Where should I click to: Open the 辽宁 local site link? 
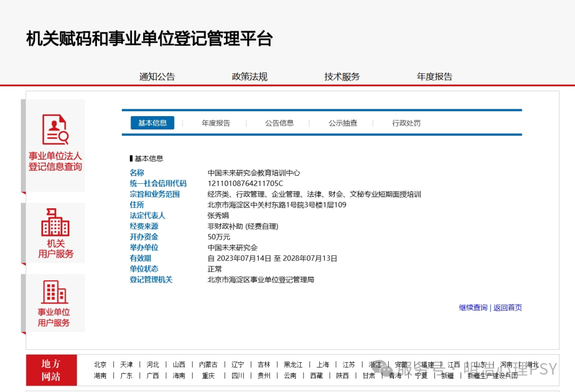(237, 364)
